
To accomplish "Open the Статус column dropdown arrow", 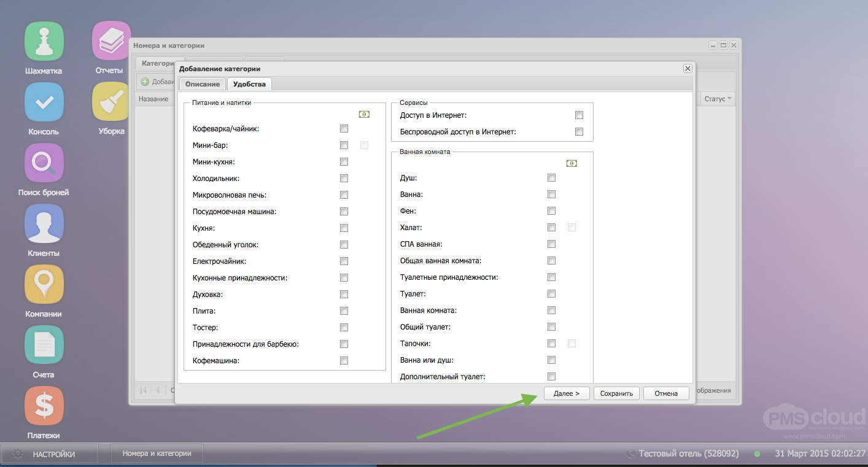I will tap(730, 99).
